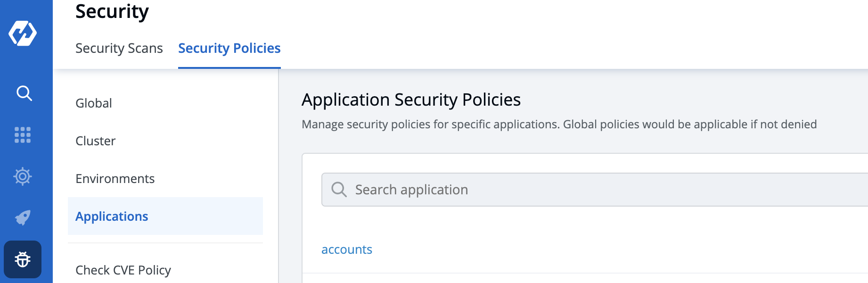Viewport: 868px width, 283px height.
Task: Open search from the left sidebar
Action: pos(24,93)
